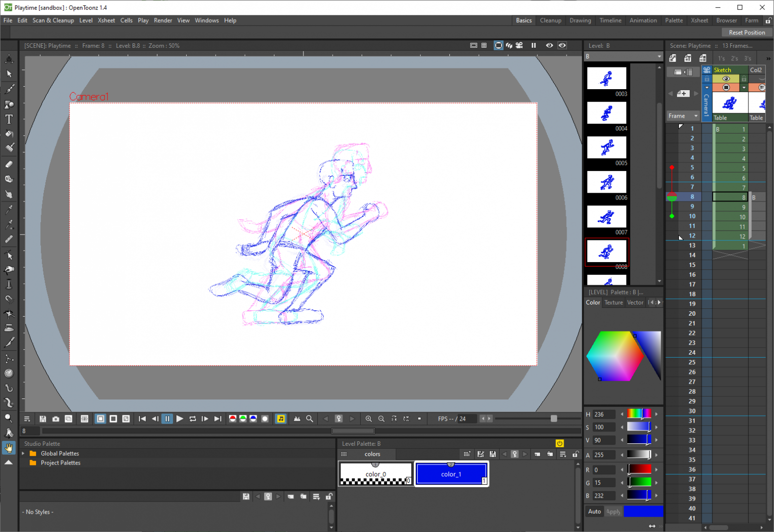Toggle the loop playback button
This screenshot has width=774, height=532.
tap(193, 419)
